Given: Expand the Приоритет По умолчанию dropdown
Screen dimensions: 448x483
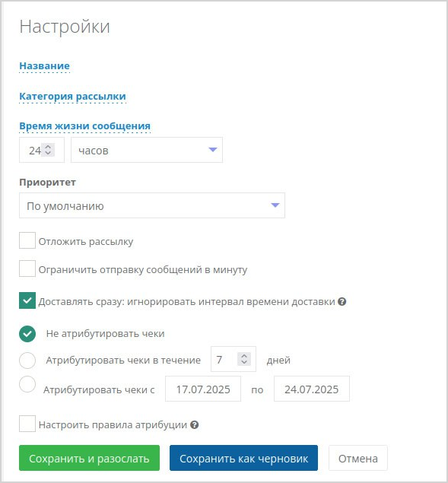Looking at the screenshot, I should [152, 205].
